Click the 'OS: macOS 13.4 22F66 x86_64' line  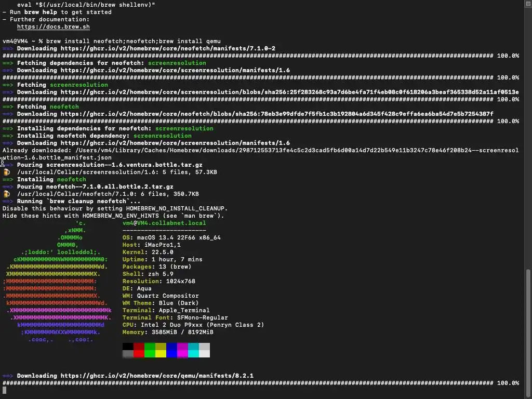click(171, 237)
